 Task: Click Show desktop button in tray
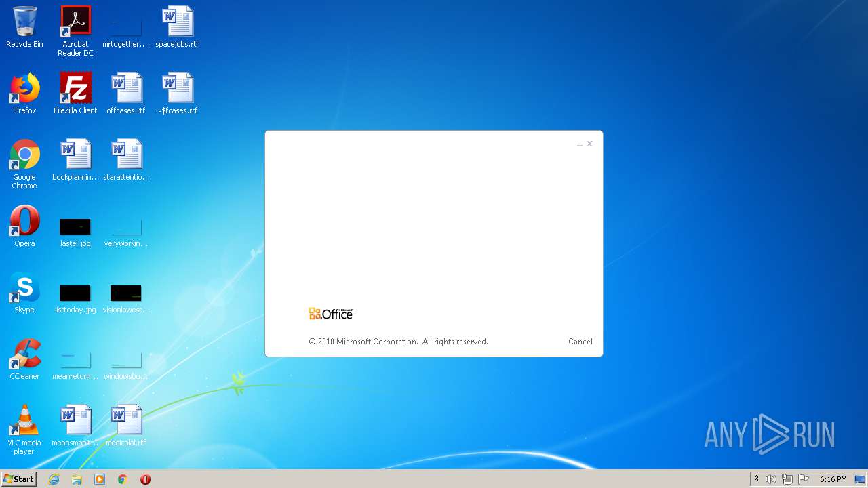coord(861,479)
